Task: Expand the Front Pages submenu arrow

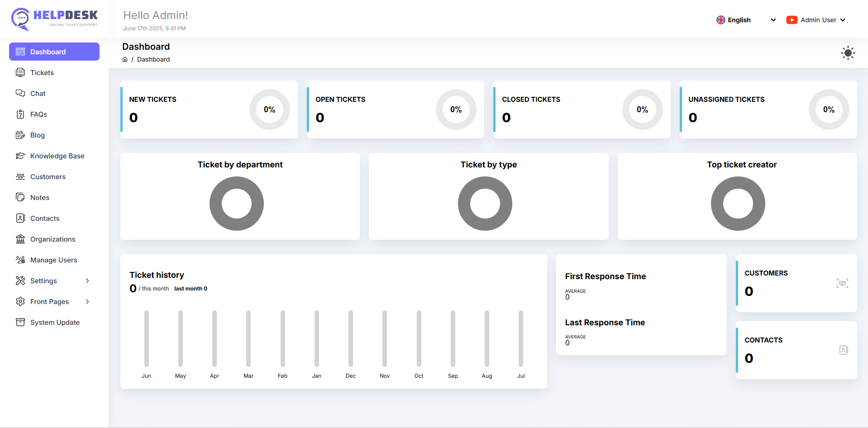Action: coord(87,301)
